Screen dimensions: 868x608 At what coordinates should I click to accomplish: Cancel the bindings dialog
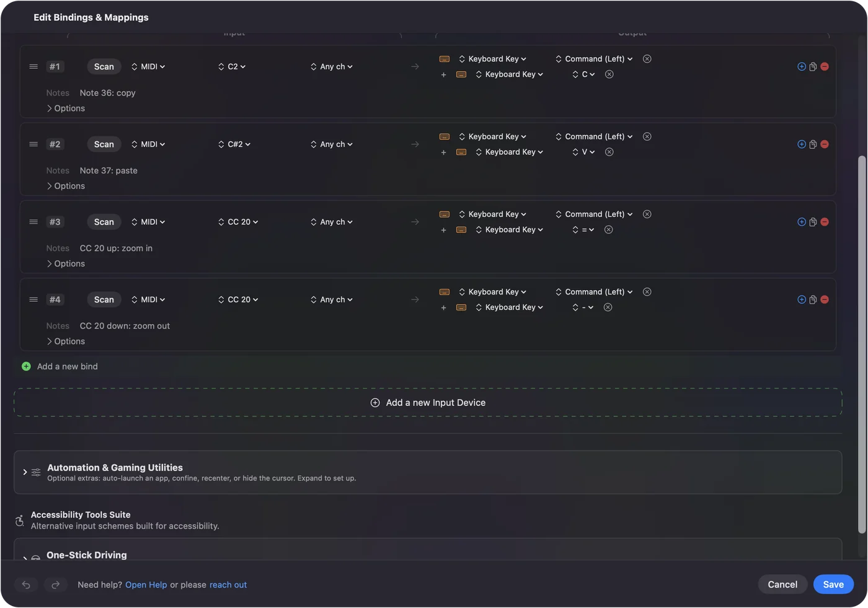click(x=782, y=584)
